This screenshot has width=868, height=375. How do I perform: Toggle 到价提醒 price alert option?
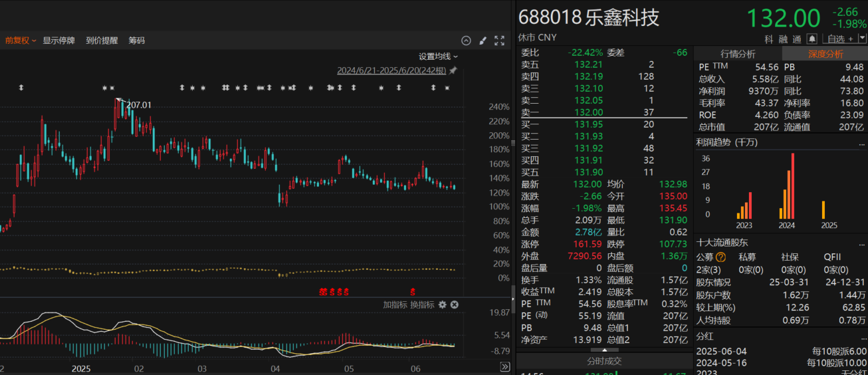click(x=102, y=41)
